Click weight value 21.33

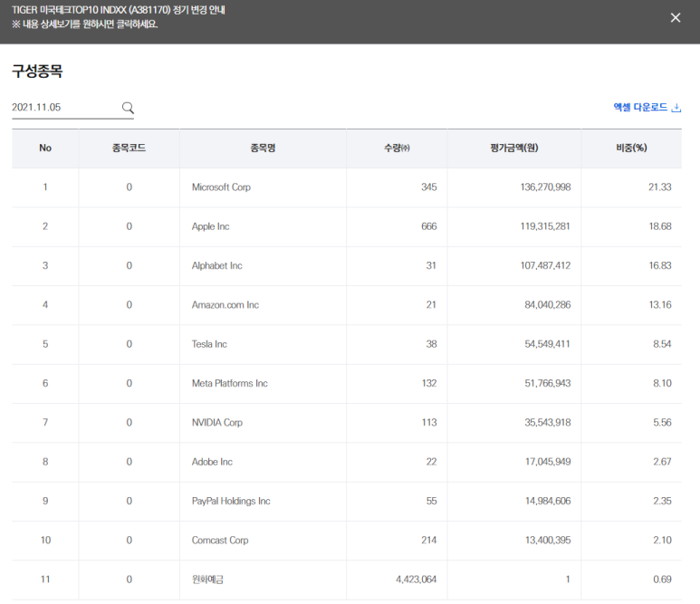(x=660, y=187)
